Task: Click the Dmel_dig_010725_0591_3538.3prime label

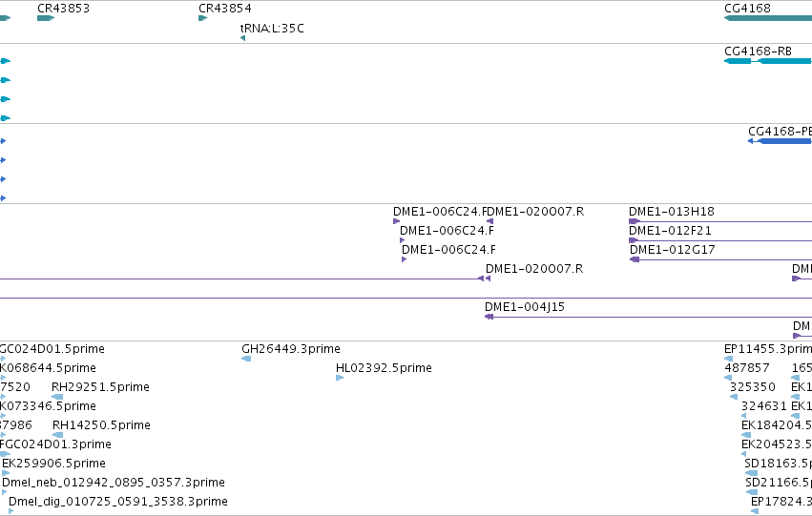Action: pos(118,502)
